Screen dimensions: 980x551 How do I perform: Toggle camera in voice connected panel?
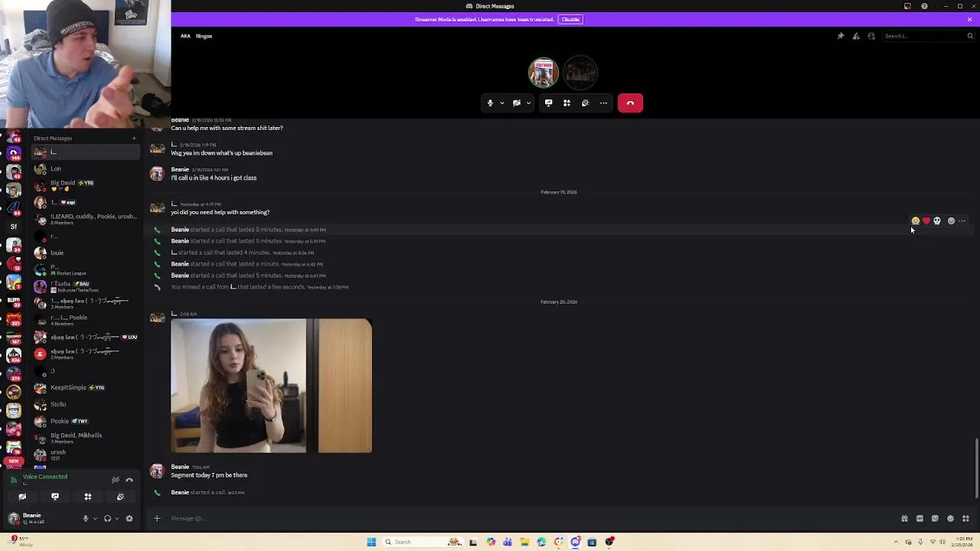tap(22, 497)
